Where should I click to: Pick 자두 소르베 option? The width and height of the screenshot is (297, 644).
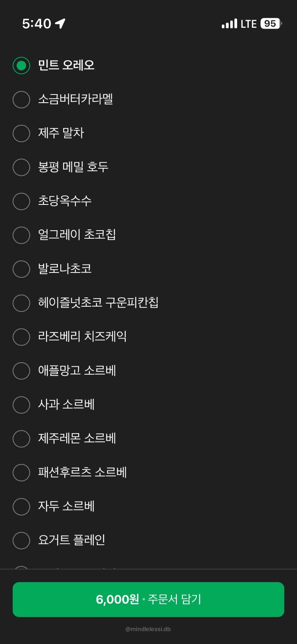tap(21, 506)
